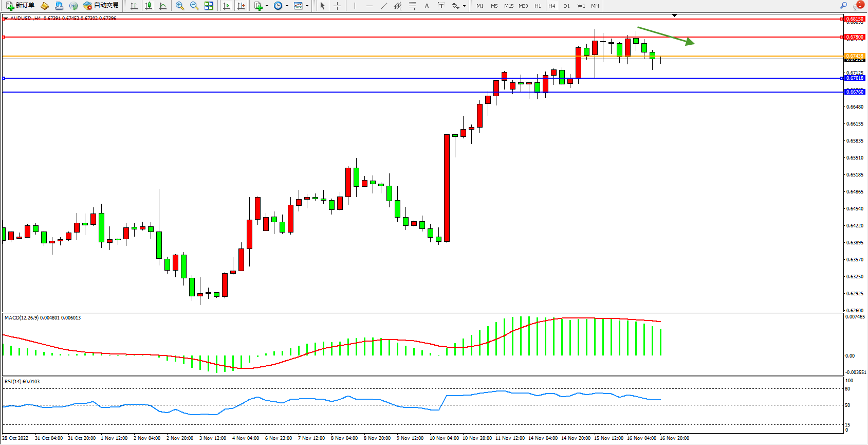The image size is (868, 445).
Task: Zoom in on the chart
Action: [180, 6]
